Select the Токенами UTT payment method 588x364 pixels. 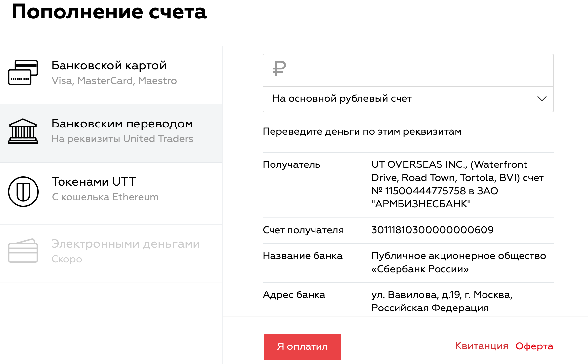[x=111, y=193]
